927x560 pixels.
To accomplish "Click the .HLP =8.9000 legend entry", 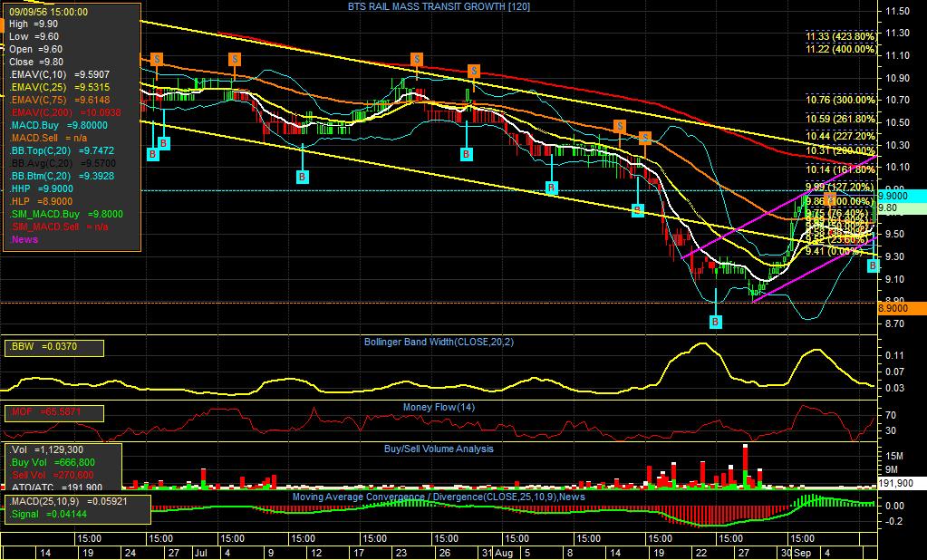I will tap(41, 201).
